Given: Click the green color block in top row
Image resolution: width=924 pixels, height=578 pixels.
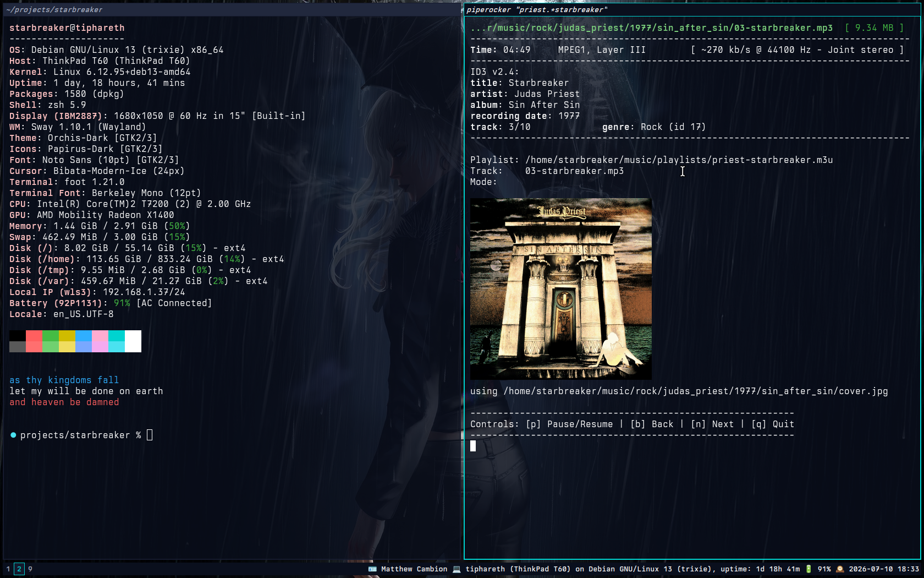Looking at the screenshot, I should coord(51,336).
